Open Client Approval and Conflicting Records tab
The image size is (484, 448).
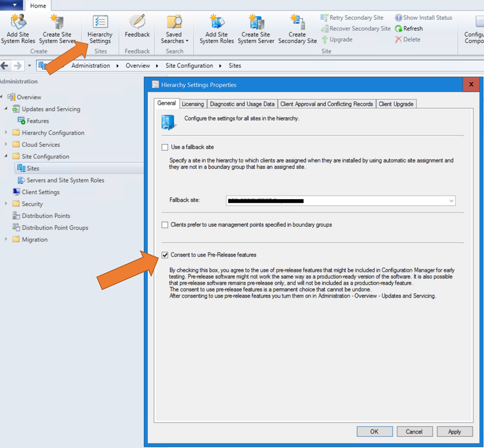(327, 104)
